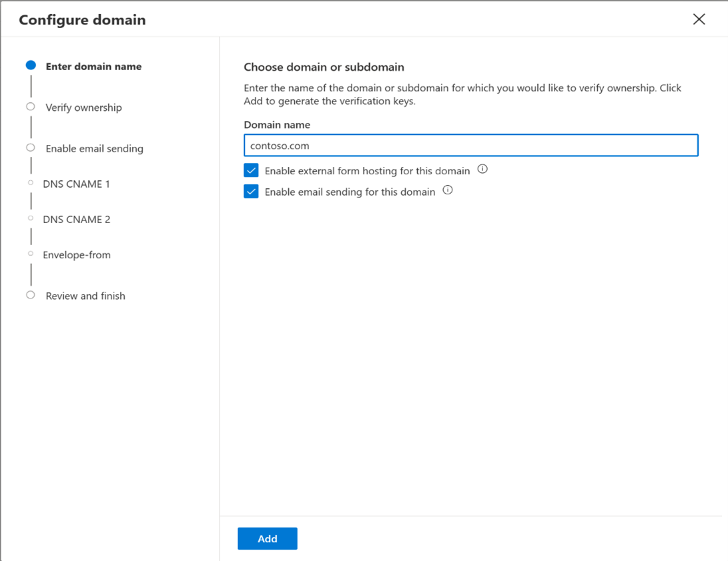Select the "Enter domain name" step circle

pyautogui.click(x=29, y=65)
